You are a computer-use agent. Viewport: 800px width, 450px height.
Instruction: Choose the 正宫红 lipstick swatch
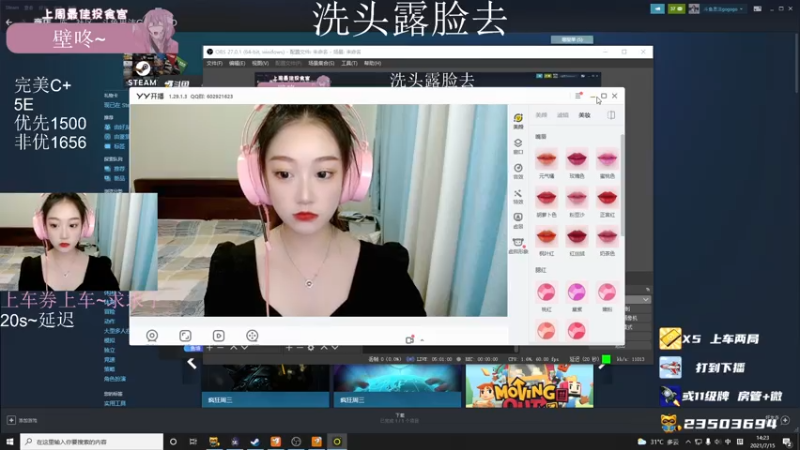(607, 202)
